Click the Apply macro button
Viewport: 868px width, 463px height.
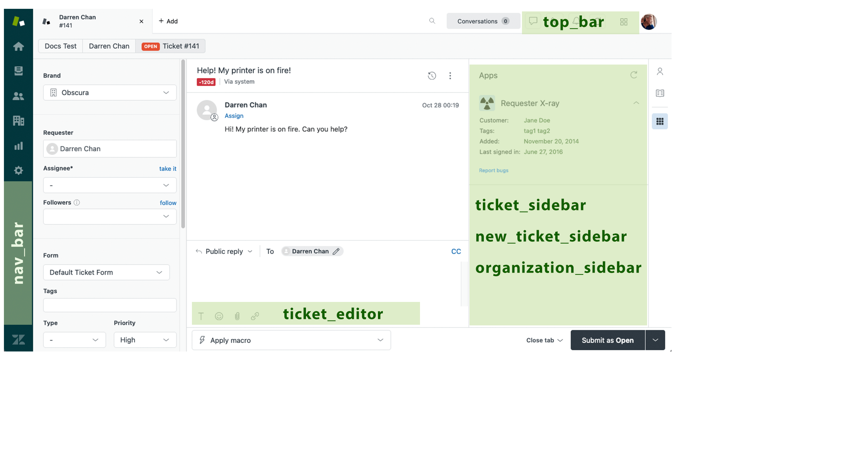click(x=290, y=340)
